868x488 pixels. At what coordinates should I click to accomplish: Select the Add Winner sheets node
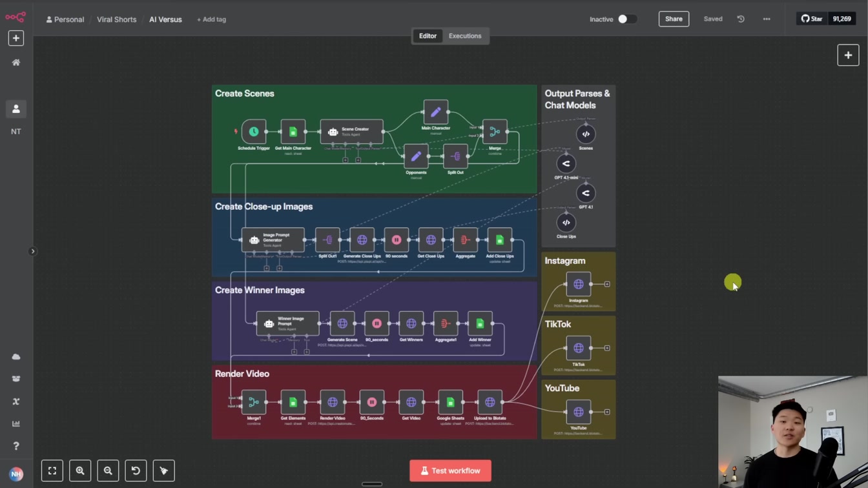480,323
